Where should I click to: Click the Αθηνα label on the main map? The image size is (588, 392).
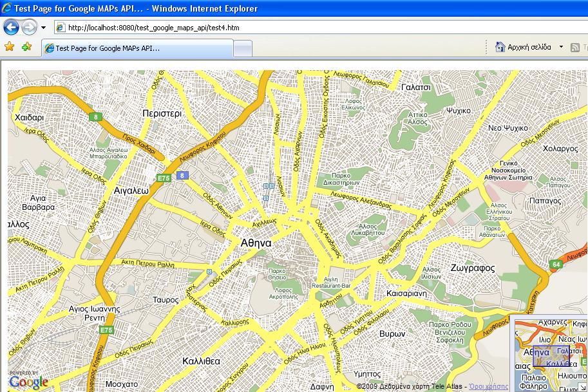coord(256,243)
